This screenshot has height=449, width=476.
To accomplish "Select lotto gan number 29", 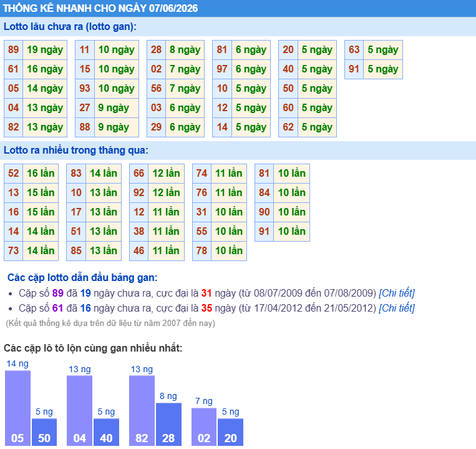I will click(x=157, y=127).
